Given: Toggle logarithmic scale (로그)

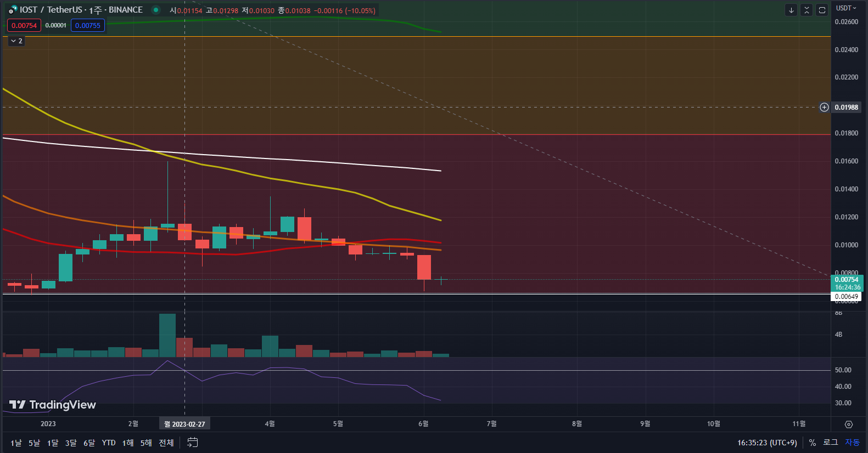Looking at the screenshot, I should tap(830, 443).
